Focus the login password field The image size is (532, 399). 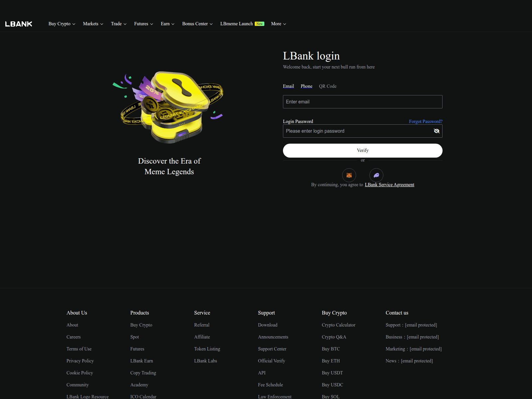pyautogui.click(x=362, y=131)
